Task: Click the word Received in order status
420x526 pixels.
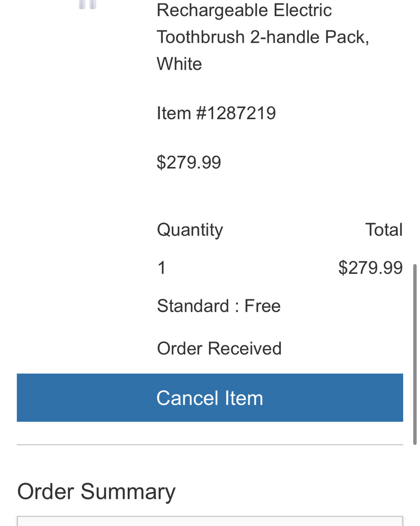Action: click(245, 349)
